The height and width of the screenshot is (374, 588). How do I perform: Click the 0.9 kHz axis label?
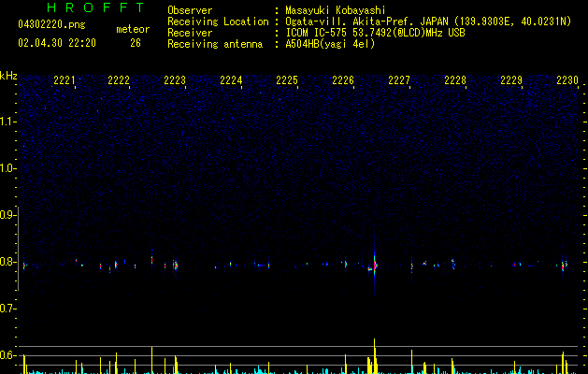click(7, 215)
